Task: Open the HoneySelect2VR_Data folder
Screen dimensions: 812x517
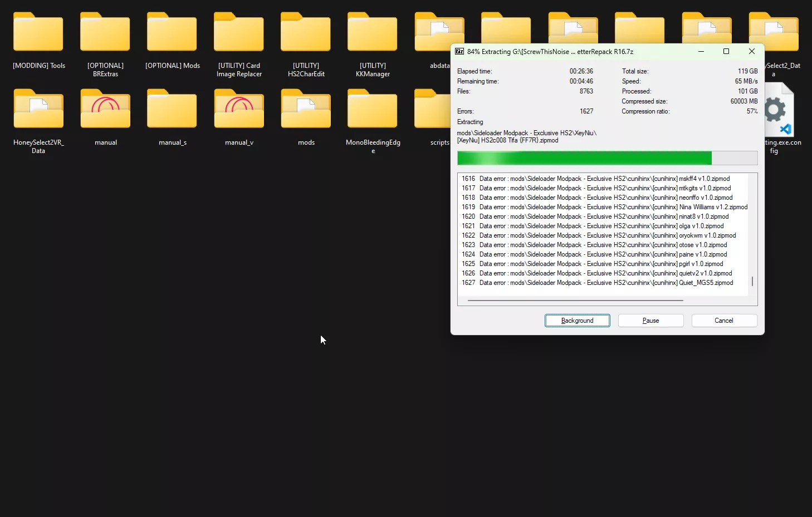Action: click(x=38, y=109)
